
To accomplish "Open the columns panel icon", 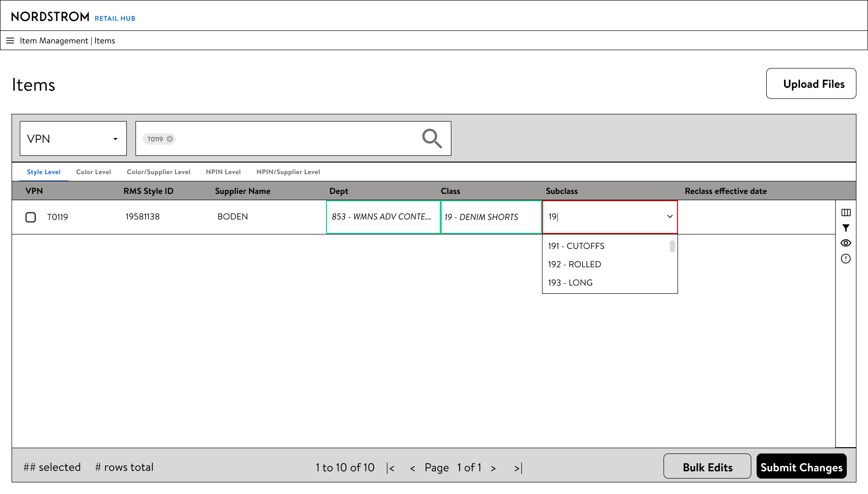I will [x=846, y=213].
